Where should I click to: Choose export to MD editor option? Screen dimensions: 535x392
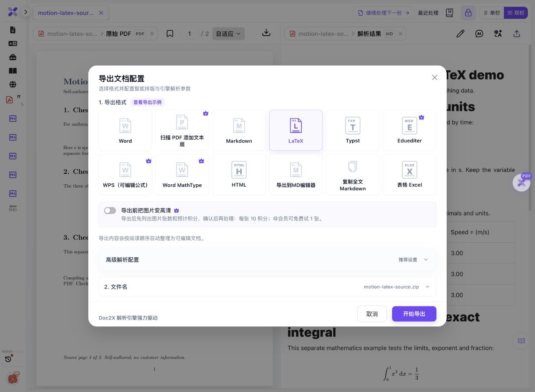point(296,174)
